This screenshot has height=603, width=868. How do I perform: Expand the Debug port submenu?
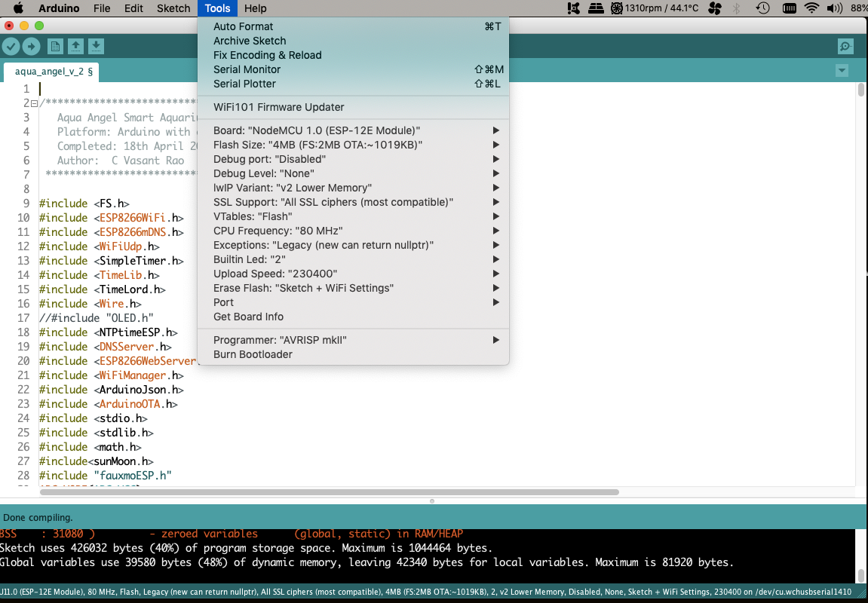(x=353, y=159)
